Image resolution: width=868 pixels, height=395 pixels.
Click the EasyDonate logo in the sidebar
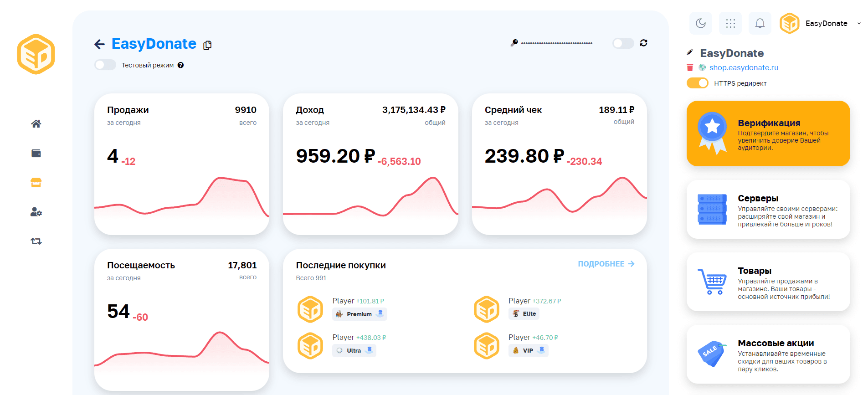[36, 54]
